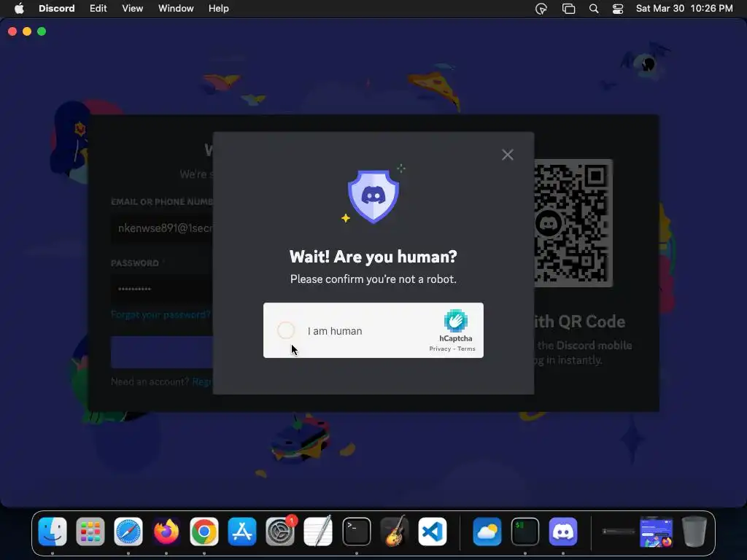Open Spotlight search in menu bar

tap(594, 9)
